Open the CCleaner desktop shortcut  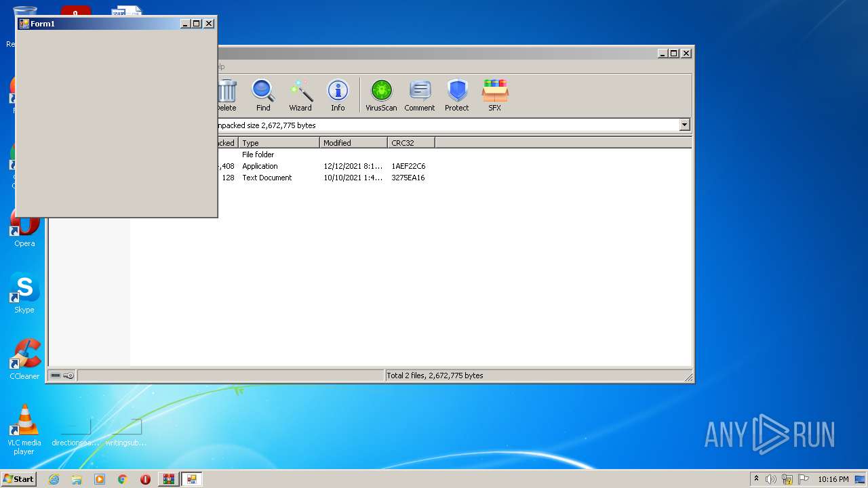(24, 359)
